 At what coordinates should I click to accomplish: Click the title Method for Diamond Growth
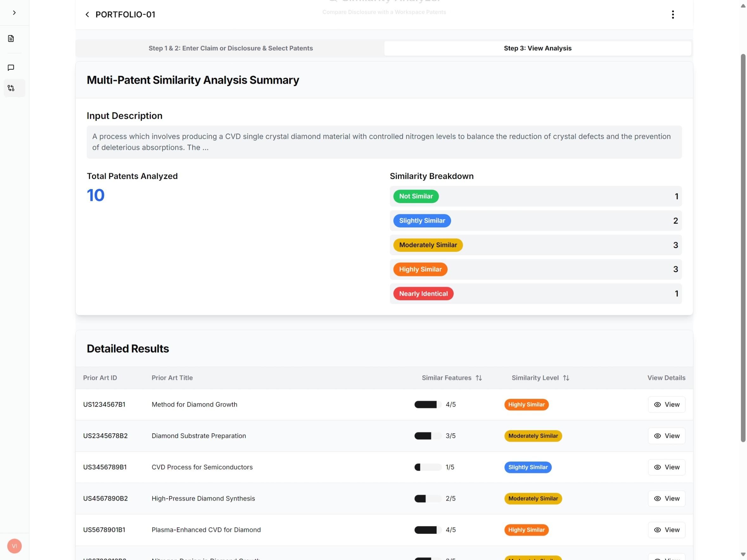[x=194, y=404]
